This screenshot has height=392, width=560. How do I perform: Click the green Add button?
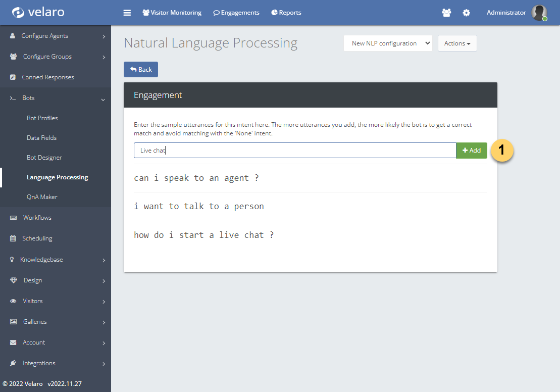[472, 151]
